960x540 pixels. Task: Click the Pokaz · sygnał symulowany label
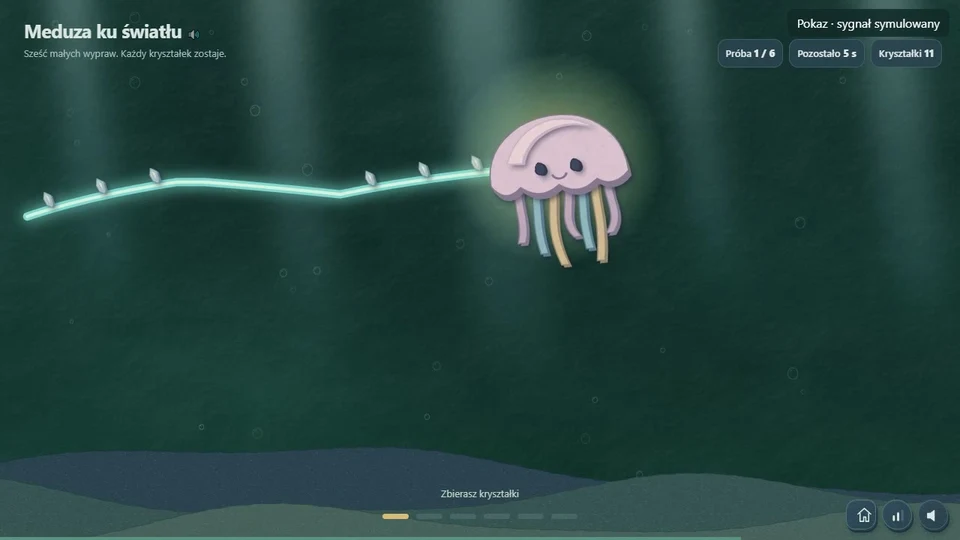click(868, 24)
